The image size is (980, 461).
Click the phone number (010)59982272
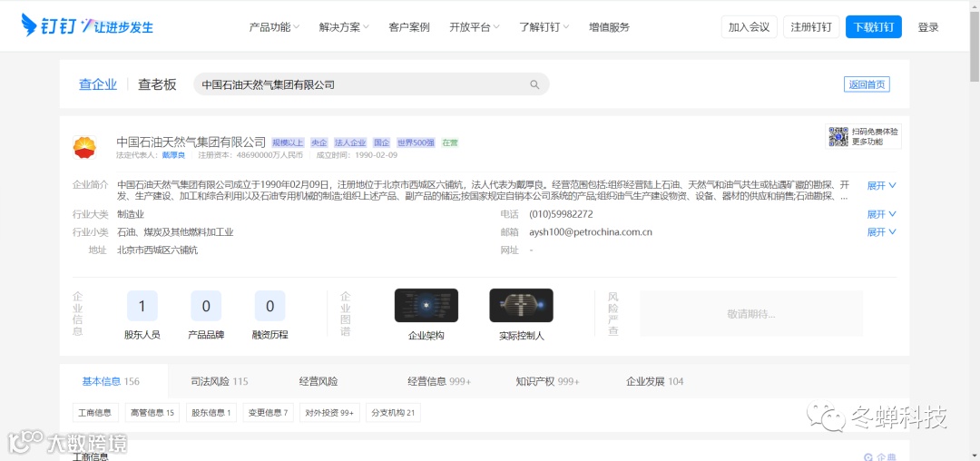click(562, 214)
